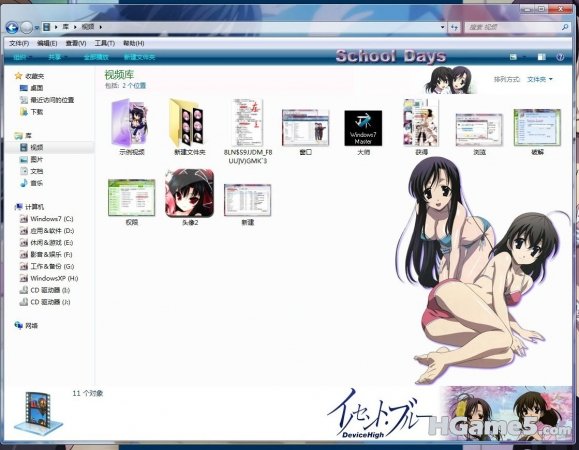This screenshot has width=579, height=450.
Task: Click the 2 个位置 link
Action: click(134, 86)
